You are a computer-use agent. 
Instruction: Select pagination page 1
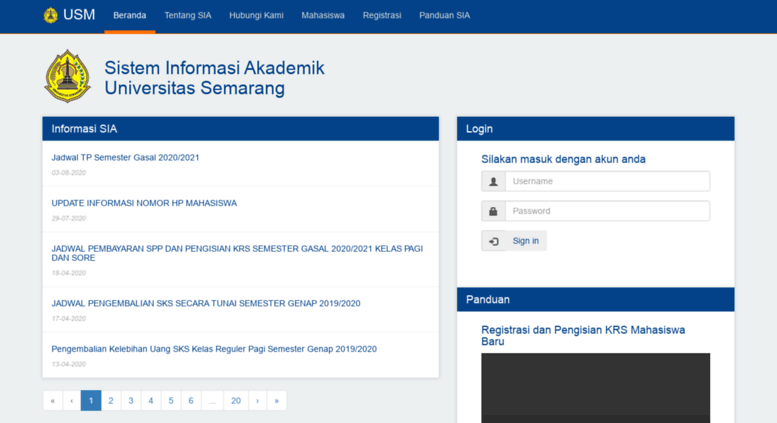91,401
